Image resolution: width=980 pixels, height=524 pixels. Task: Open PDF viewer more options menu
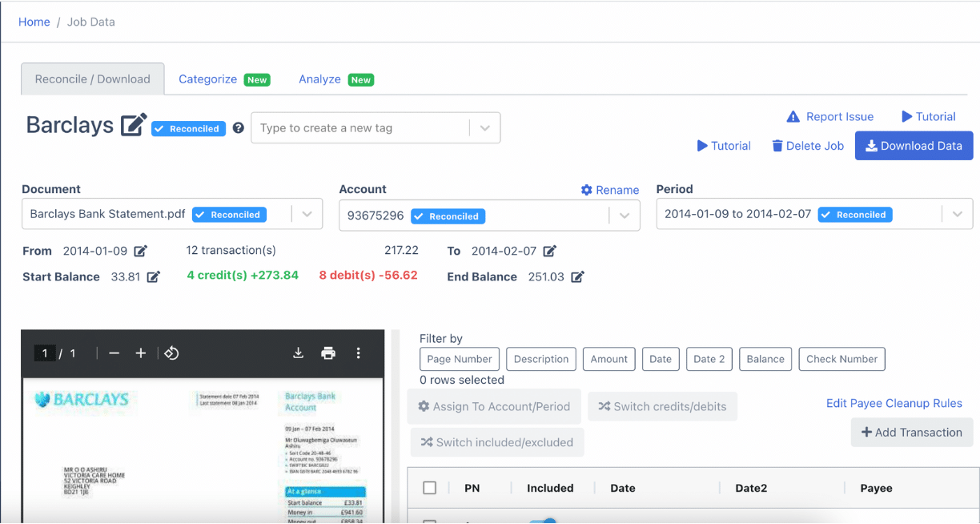click(358, 353)
